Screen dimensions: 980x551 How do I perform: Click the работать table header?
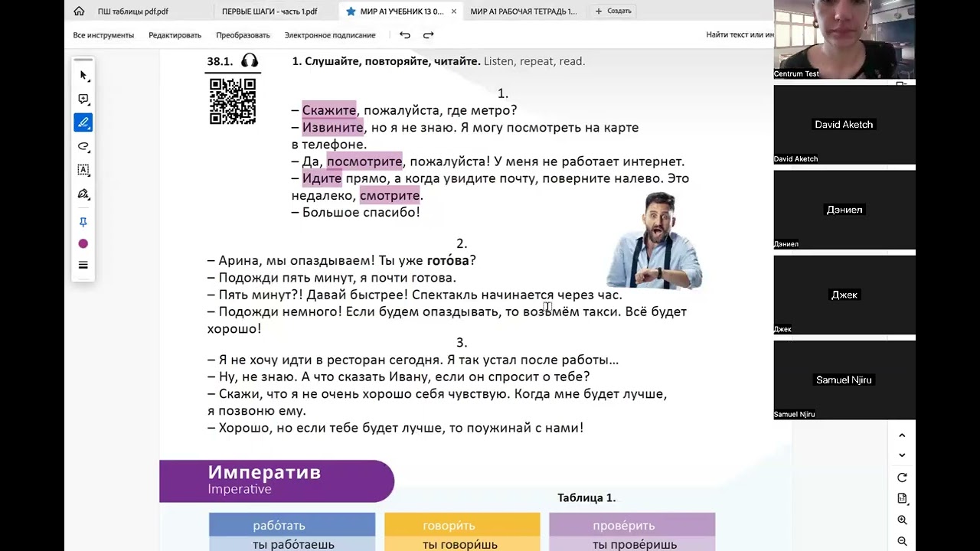click(292, 525)
